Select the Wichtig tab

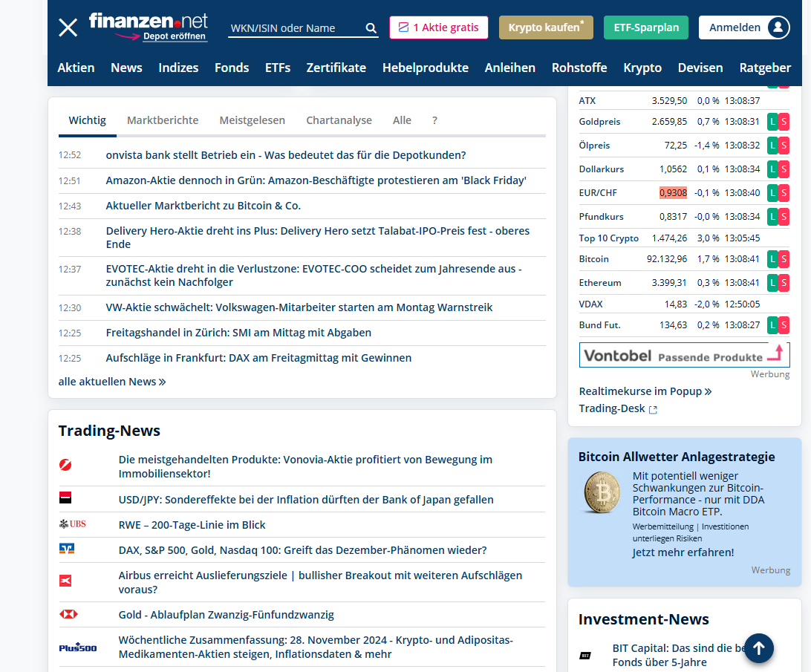click(87, 120)
